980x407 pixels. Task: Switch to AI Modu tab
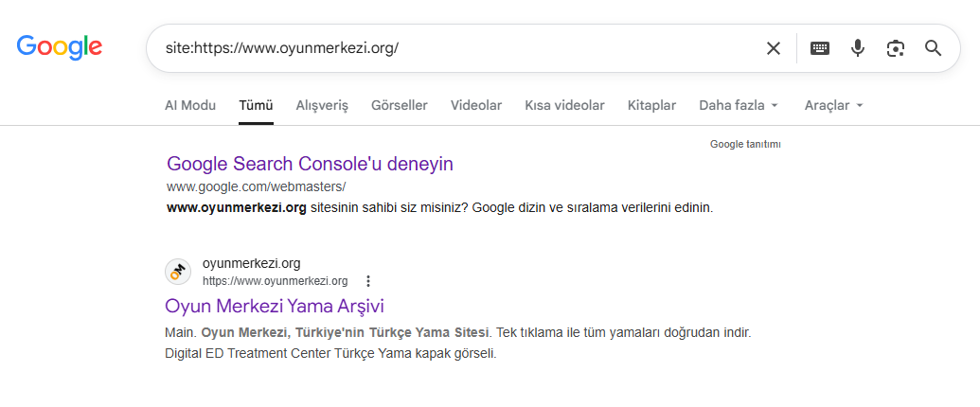click(190, 105)
